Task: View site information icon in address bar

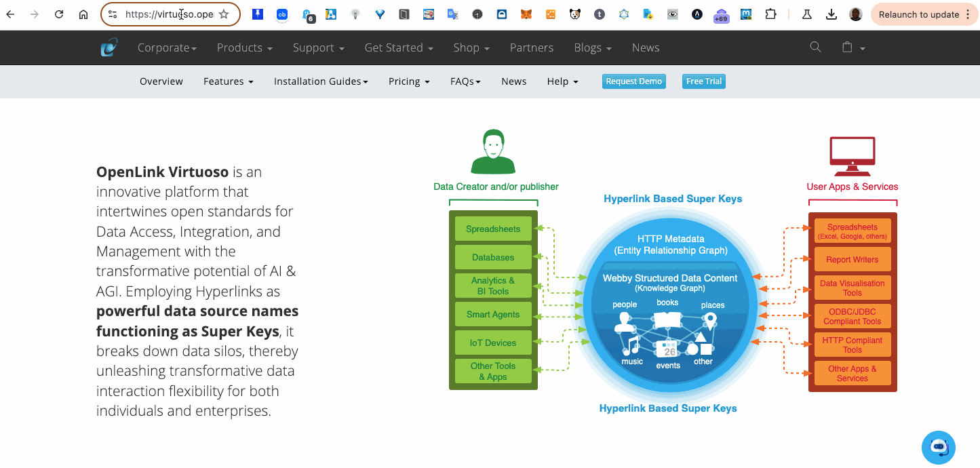Action: [113, 14]
